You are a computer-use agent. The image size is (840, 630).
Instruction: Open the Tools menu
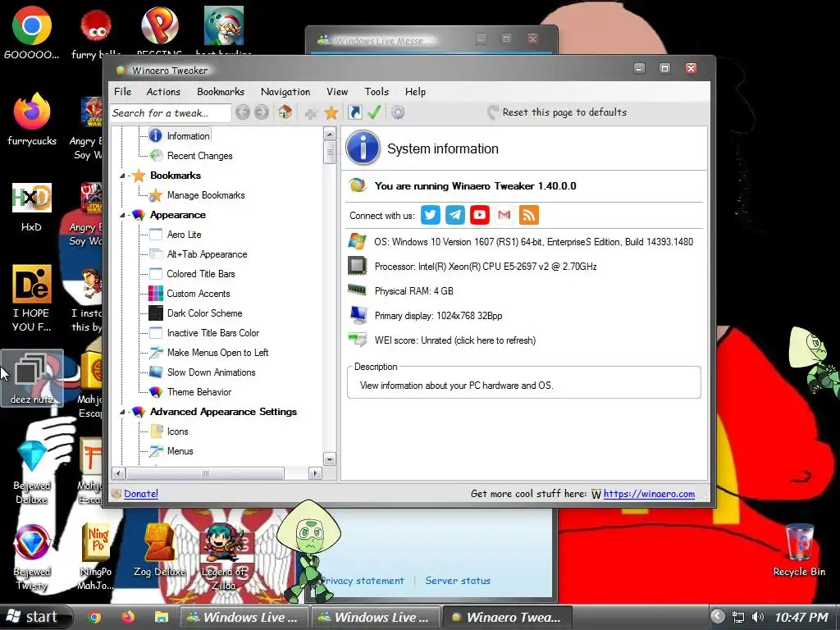[377, 92]
